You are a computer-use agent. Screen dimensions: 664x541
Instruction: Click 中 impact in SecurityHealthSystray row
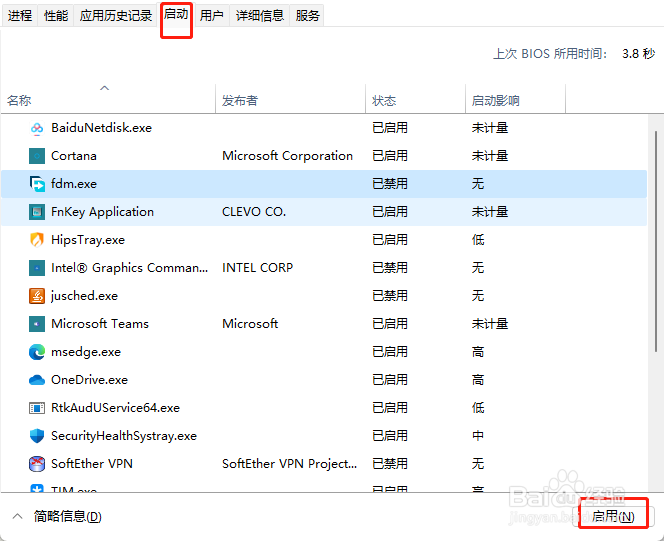(478, 436)
